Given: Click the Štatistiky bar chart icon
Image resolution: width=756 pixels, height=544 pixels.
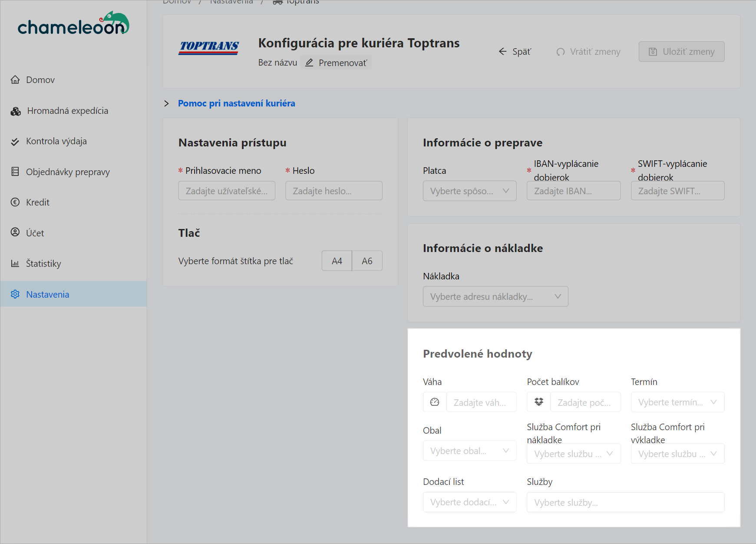Looking at the screenshot, I should [x=15, y=263].
